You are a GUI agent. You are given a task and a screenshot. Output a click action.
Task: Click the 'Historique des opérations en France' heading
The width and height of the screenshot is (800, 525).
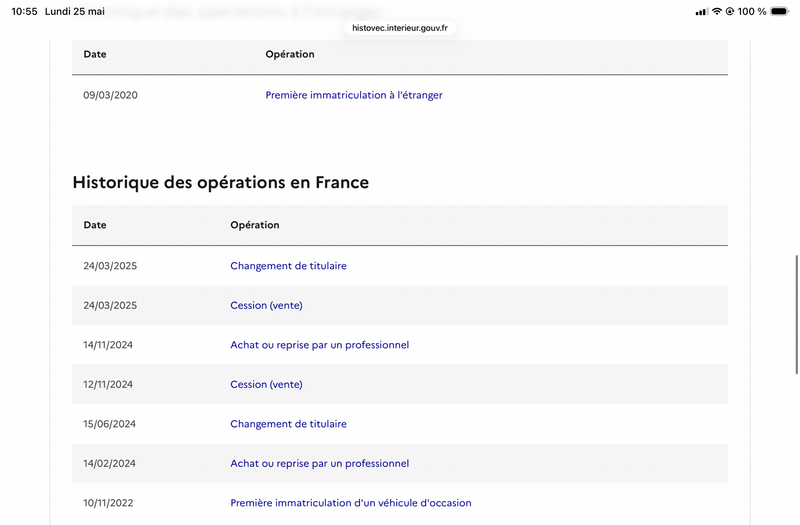coord(220,182)
